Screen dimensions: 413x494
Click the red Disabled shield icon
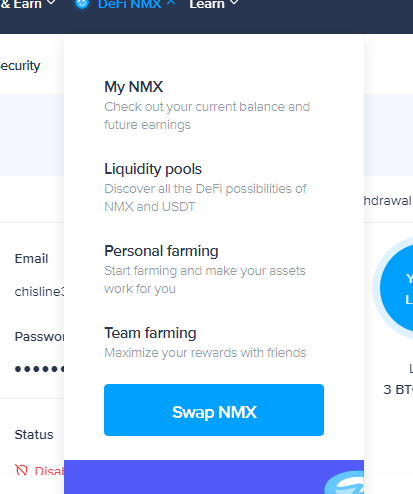click(21, 470)
